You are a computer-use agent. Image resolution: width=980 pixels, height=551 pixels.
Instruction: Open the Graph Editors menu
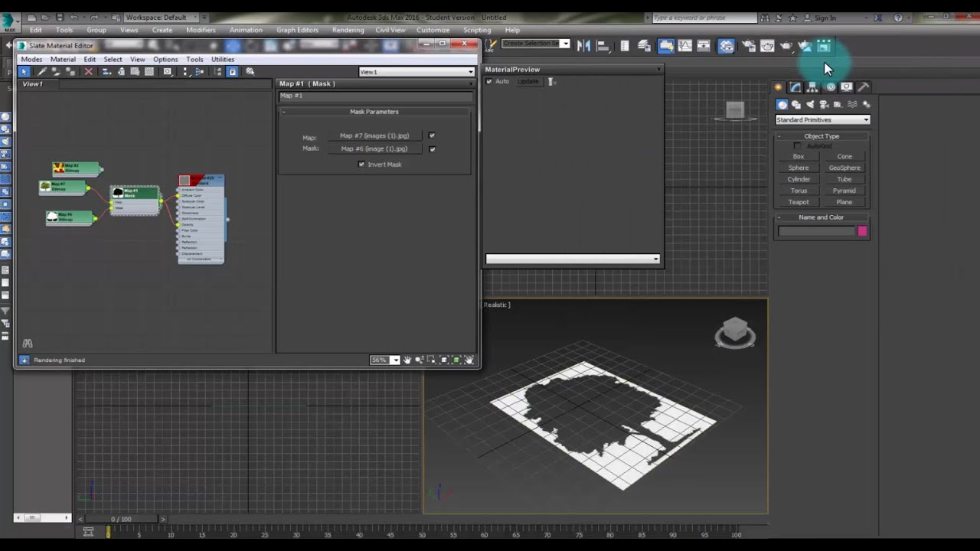[x=297, y=30]
